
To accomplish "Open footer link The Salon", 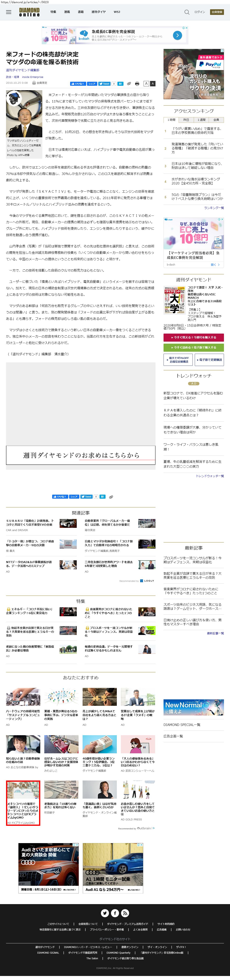I will point(92,958).
